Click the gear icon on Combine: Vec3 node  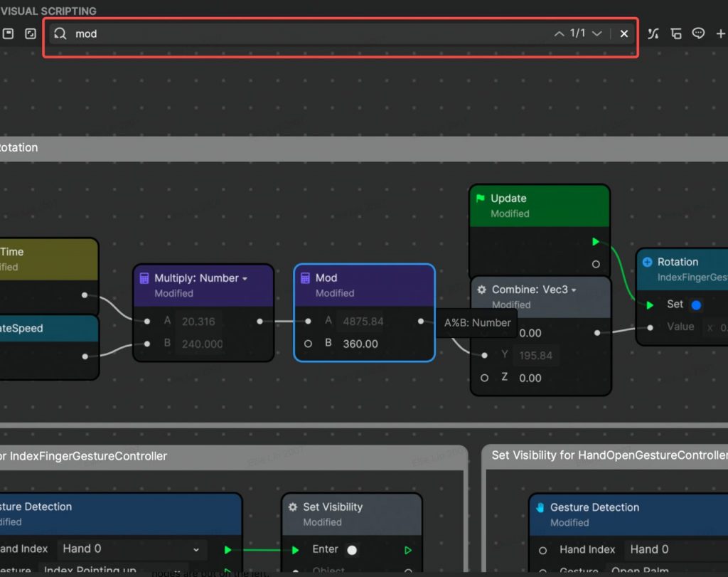point(482,290)
